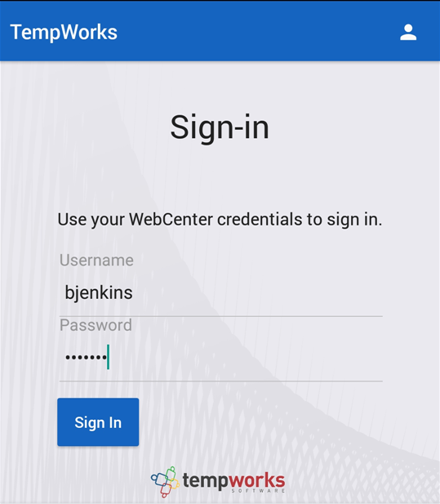Focus the Password field with masked dots
This screenshot has width=440, height=504.
[220, 357]
